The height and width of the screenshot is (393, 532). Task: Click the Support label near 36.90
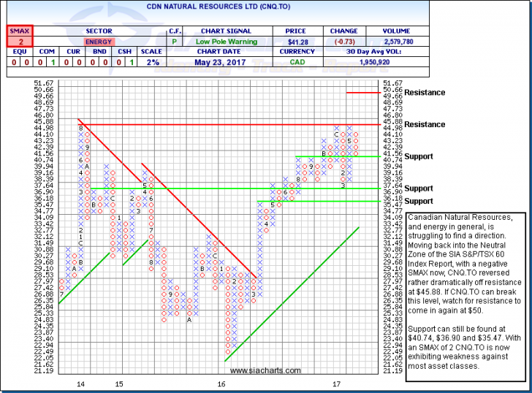tap(419, 189)
